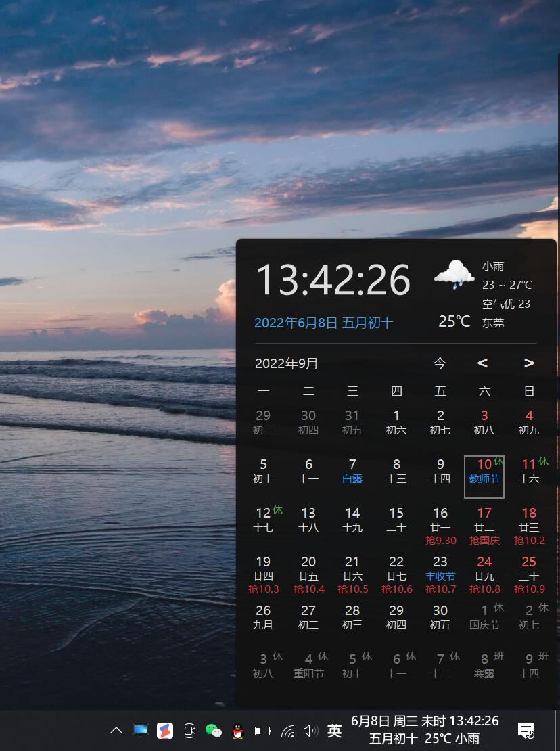
Task: Click the 23 ~ 27℃ temperature range
Action: pyautogui.click(x=507, y=285)
